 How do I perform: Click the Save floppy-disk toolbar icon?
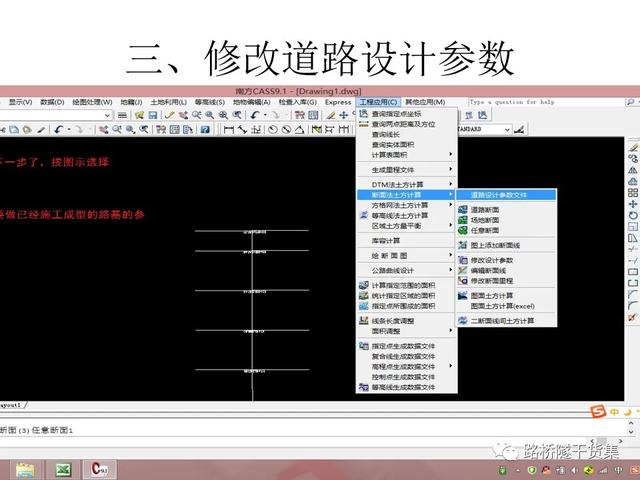pyautogui.click(x=153, y=115)
